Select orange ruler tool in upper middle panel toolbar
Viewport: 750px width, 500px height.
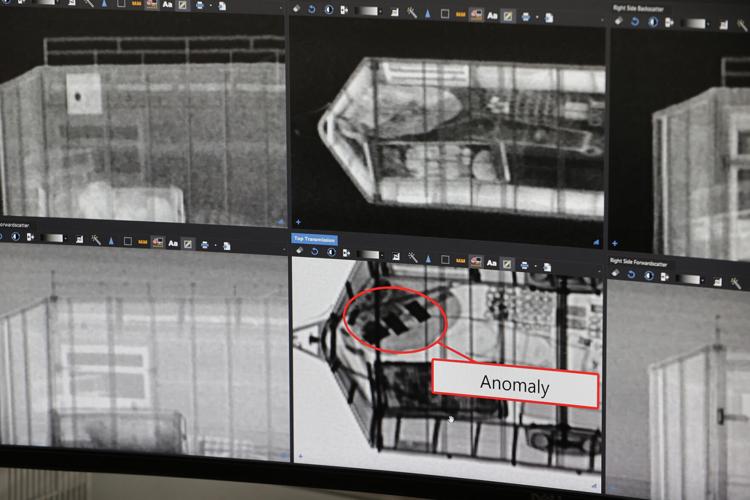[x=461, y=15]
